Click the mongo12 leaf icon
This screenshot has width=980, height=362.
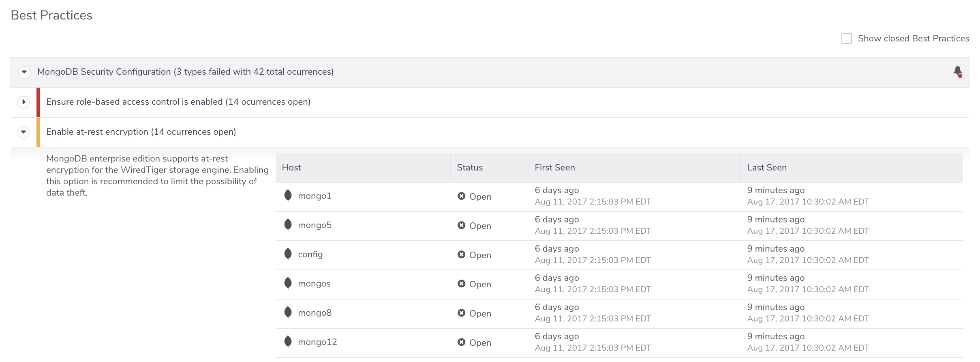pos(288,342)
